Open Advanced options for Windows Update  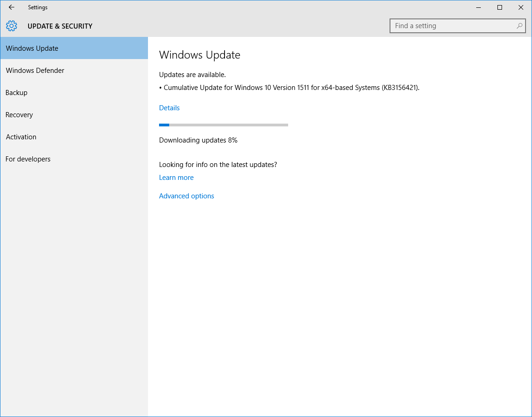coord(186,196)
